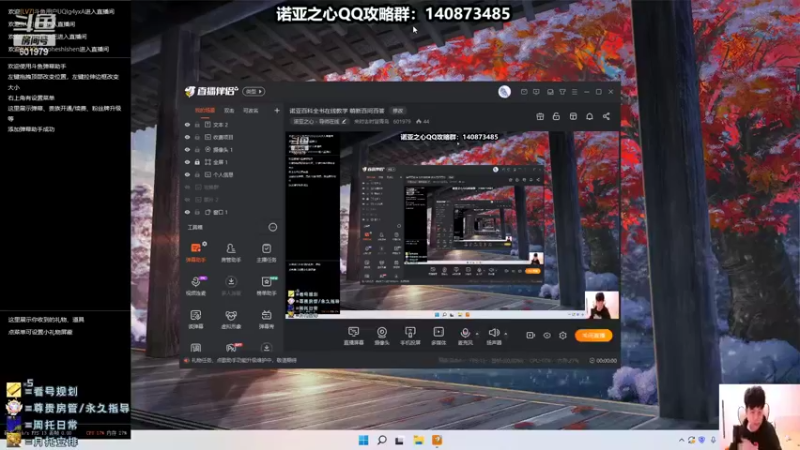Screen dimensions: 800x450
Task: Open mode switch pill beside app logo
Action: click(254, 91)
